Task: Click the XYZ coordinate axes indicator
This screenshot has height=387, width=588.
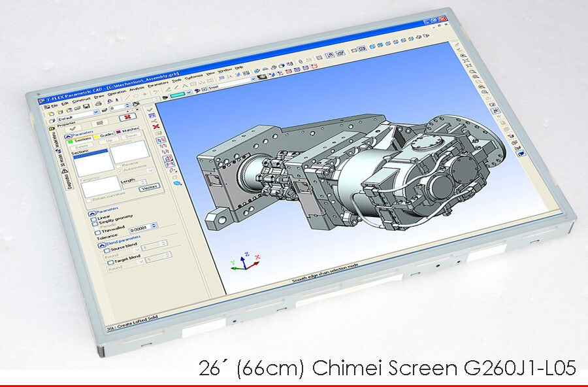Action: coord(245,261)
